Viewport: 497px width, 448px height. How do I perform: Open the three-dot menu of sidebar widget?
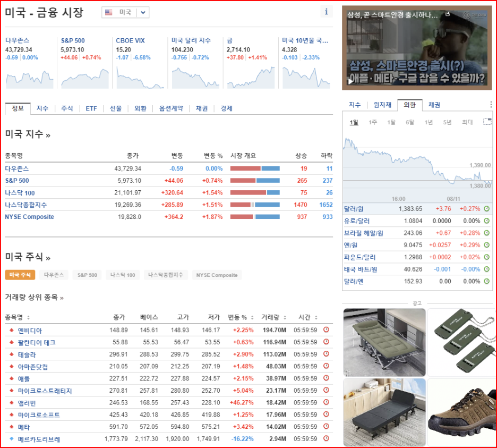click(x=491, y=104)
